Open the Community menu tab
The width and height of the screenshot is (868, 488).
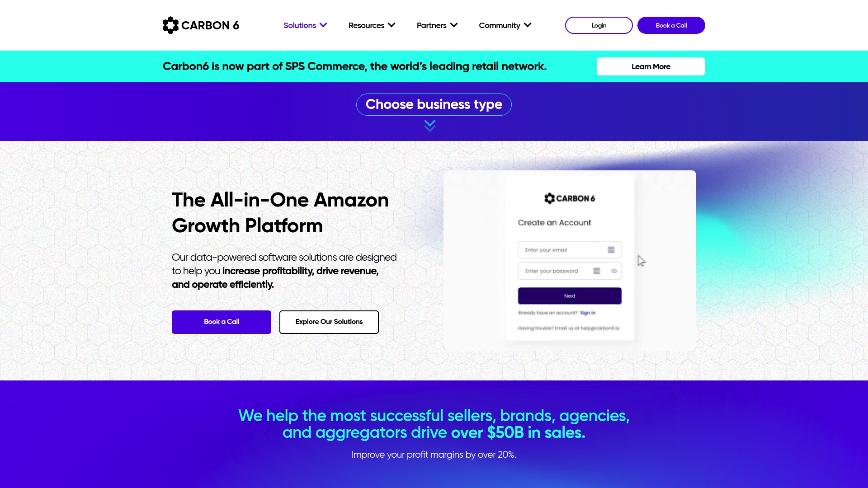coord(505,25)
